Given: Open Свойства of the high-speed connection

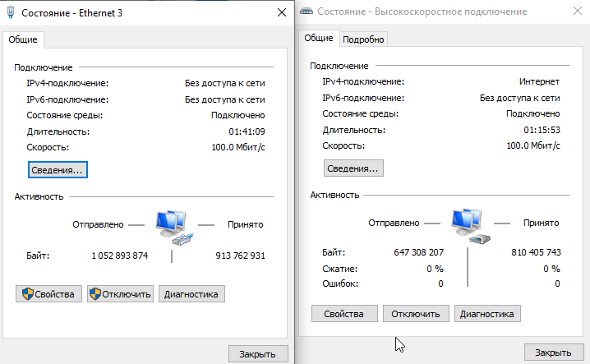Looking at the screenshot, I should tap(344, 314).
